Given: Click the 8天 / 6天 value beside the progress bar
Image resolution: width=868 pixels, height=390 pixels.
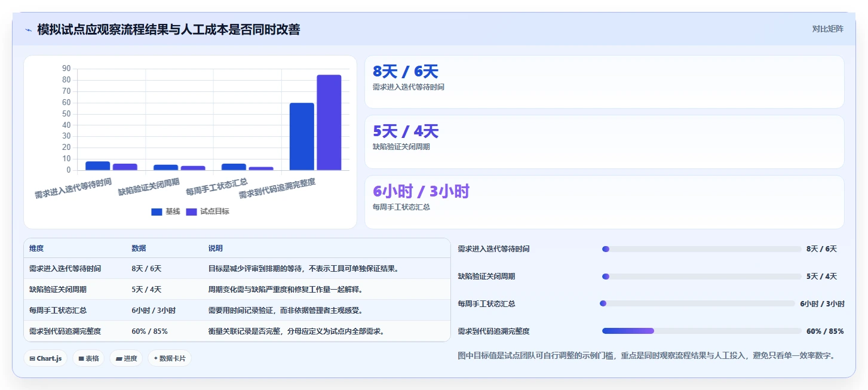Looking at the screenshot, I should [821, 249].
